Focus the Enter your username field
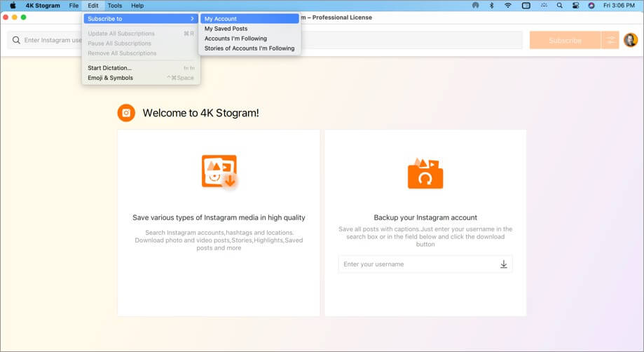The image size is (644, 352). pos(425,264)
